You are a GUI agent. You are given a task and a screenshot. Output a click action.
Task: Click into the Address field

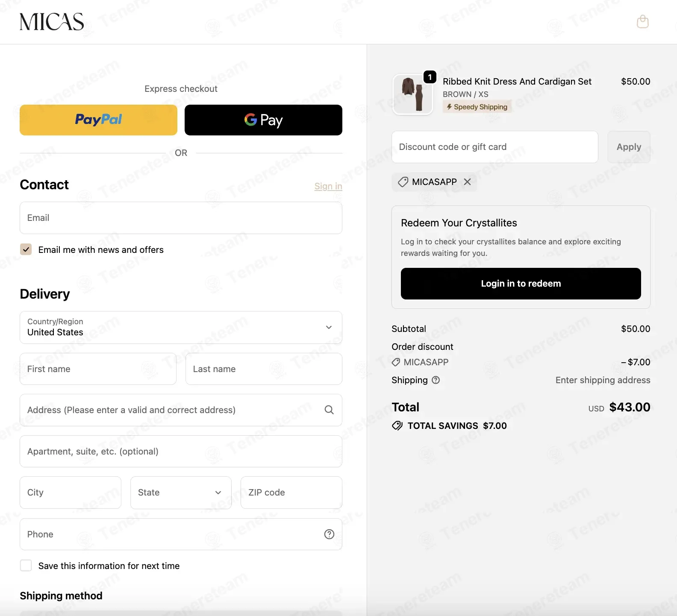[181, 410]
